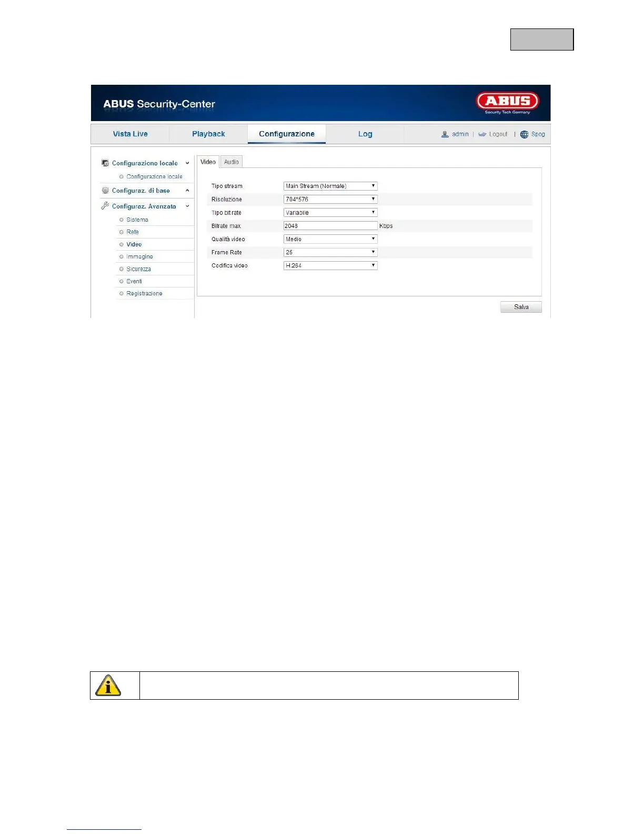Select the Configurazione tab

(287, 134)
